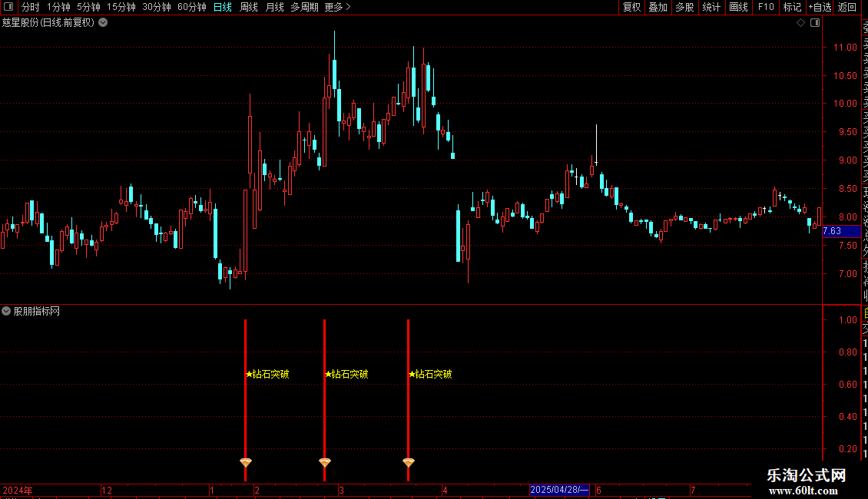Open the 画线 drawing tools
Viewport: 868px width, 499px height.
pyautogui.click(x=738, y=7)
